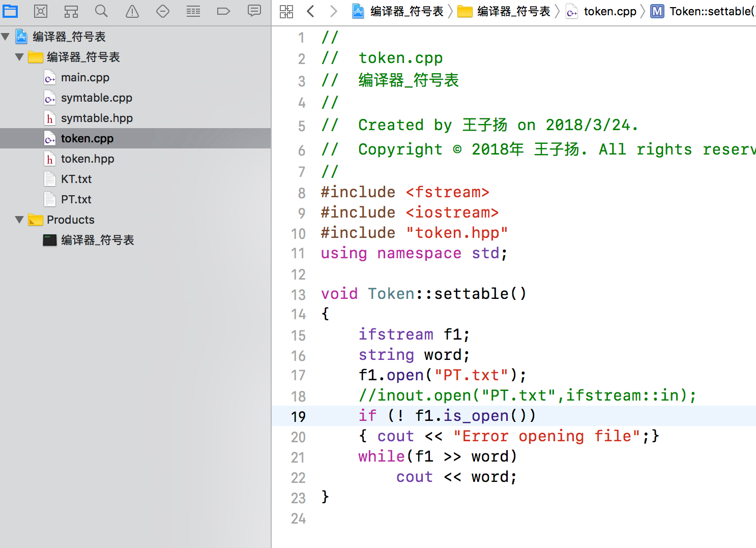Click '#include <iostream>' on line 9

[x=410, y=212]
